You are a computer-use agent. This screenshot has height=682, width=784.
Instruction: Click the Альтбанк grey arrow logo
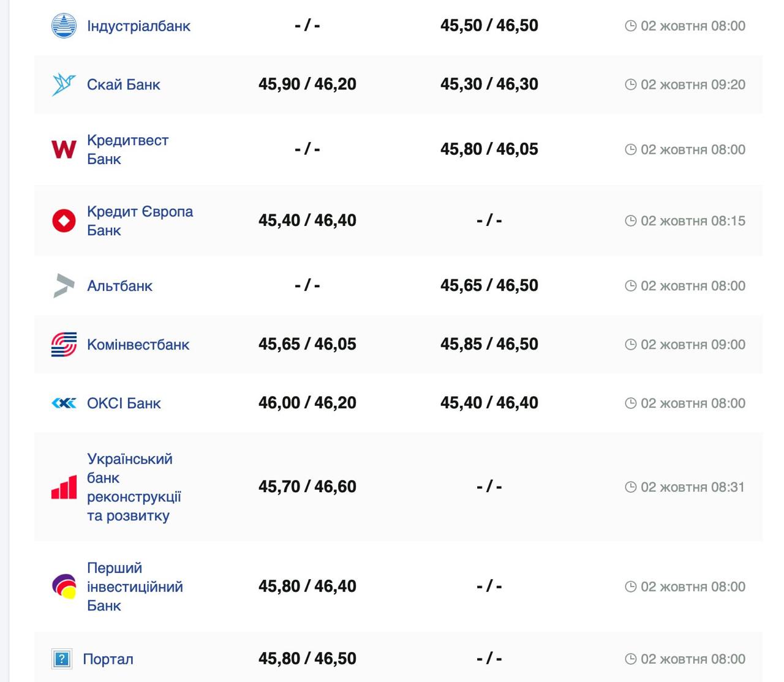(x=64, y=286)
